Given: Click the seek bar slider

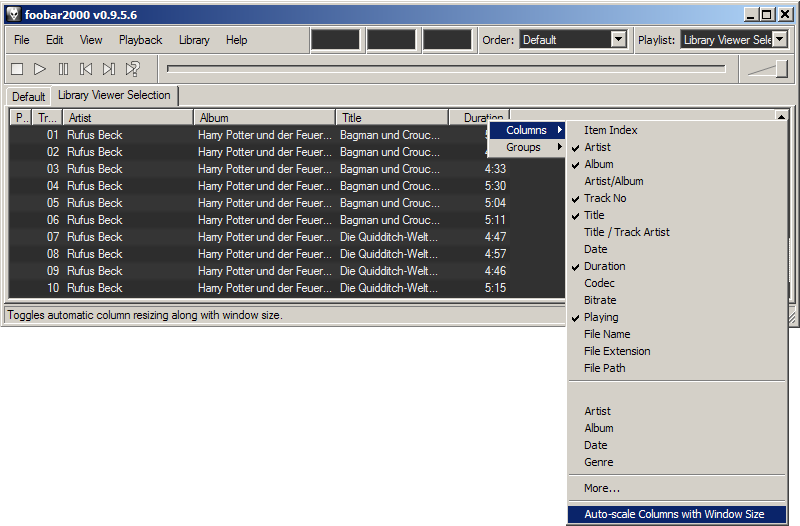Looking at the screenshot, I should [445, 68].
